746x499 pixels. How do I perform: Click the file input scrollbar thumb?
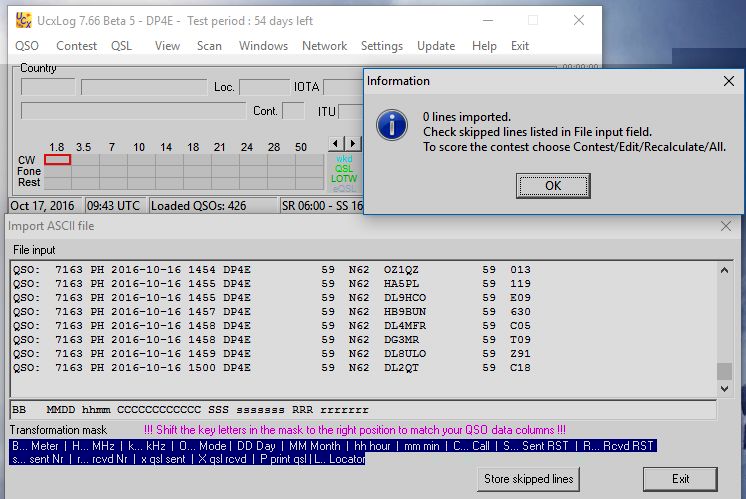(x=724, y=371)
